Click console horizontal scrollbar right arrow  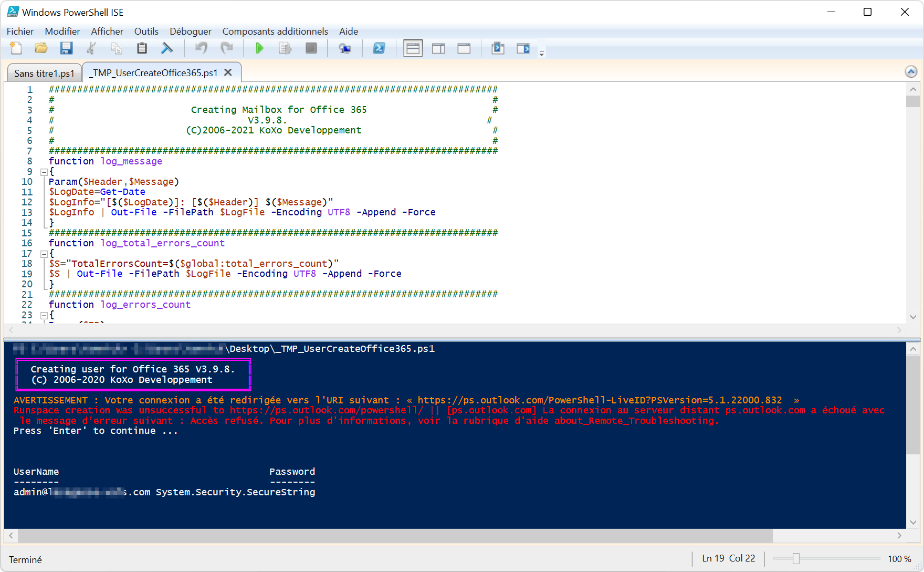(899, 536)
